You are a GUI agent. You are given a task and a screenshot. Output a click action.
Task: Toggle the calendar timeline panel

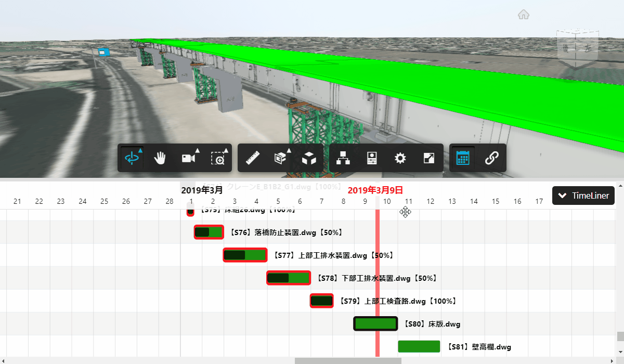(x=463, y=158)
